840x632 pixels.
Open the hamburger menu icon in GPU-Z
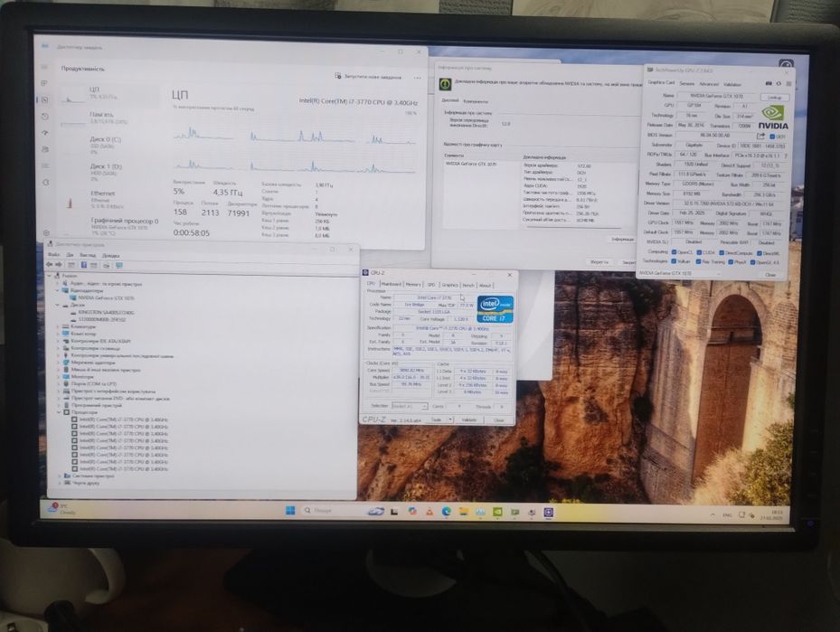tap(788, 83)
